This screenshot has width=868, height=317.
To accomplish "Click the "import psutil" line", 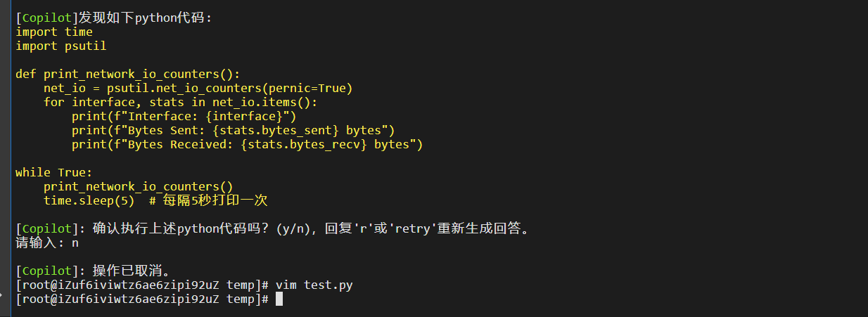I will pos(60,46).
